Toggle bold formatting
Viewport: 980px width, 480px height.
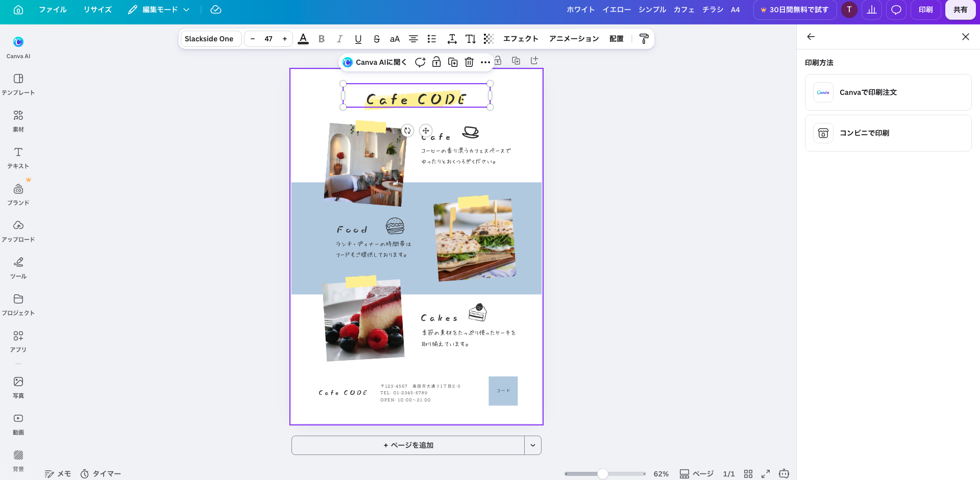tap(322, 39)
